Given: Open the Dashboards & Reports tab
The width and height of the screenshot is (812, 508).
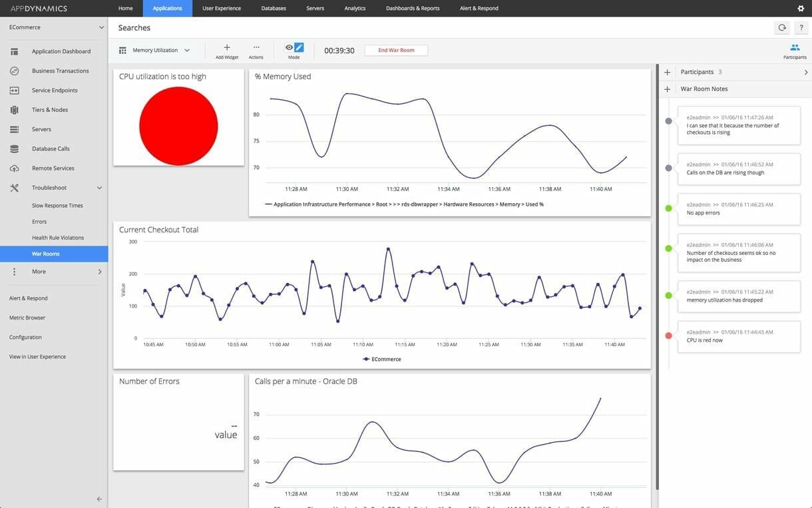Looking at the screenshot, I should [x=413, y=8].
